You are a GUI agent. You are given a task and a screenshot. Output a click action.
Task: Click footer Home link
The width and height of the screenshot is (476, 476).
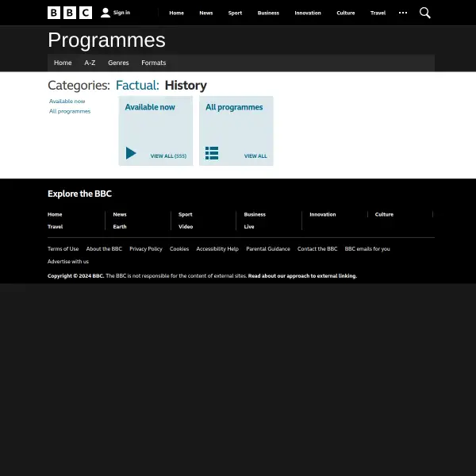[x=55, y=214]
